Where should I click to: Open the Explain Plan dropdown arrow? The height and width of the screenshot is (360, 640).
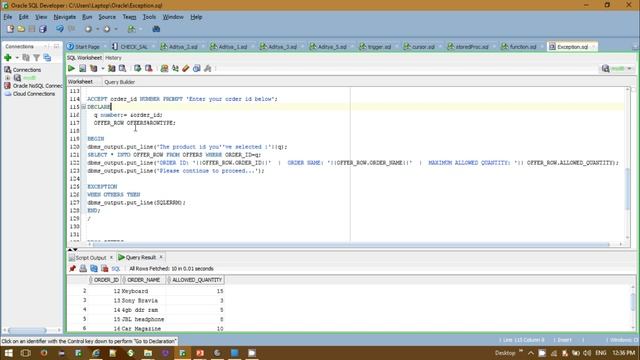pos(102,69)
